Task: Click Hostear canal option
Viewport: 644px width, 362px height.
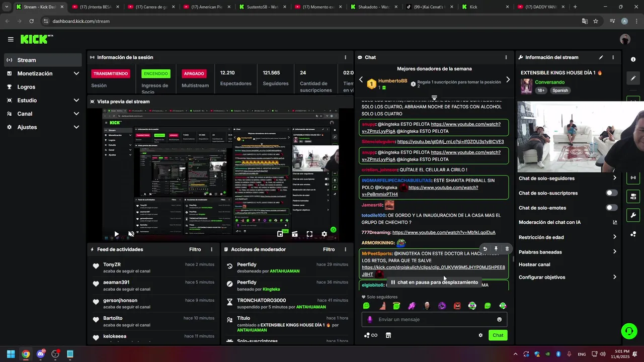Action: [x=534, y=264]
